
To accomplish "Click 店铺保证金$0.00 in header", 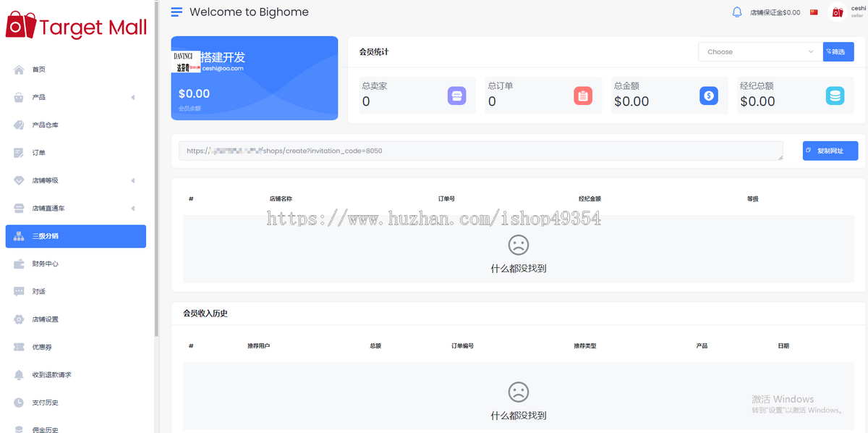I will point(775,12).
